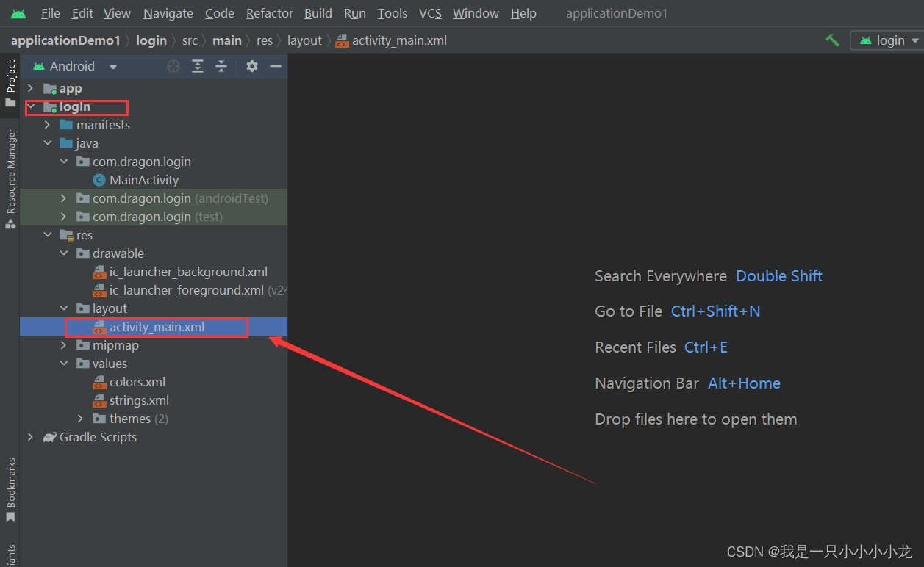
Task: Open the Resource Manager tool window
Action: click(x=10, y=179)
